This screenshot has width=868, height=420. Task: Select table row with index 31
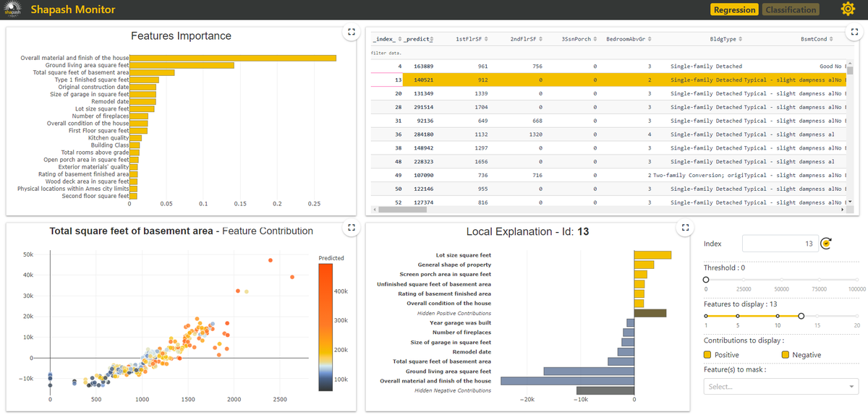[x=609, y=121]
